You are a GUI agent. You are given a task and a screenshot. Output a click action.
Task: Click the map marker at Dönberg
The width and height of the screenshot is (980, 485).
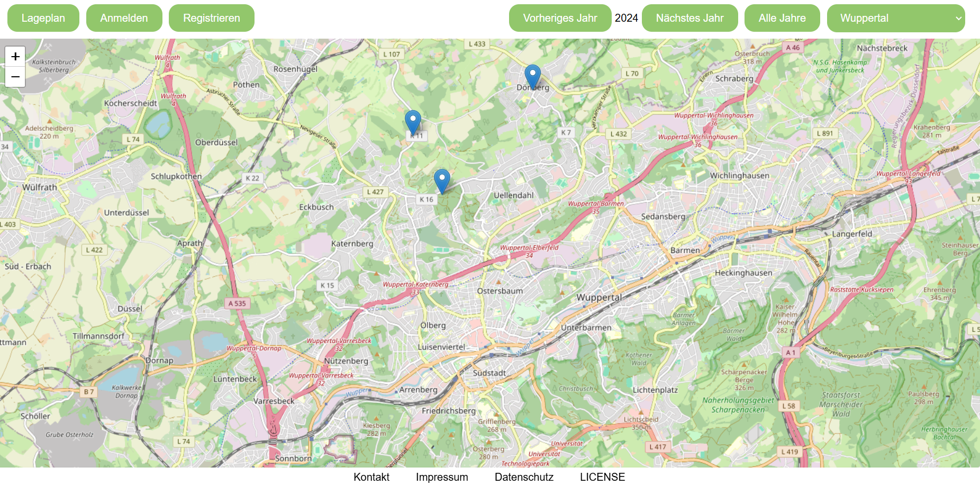tap(532, 76)
